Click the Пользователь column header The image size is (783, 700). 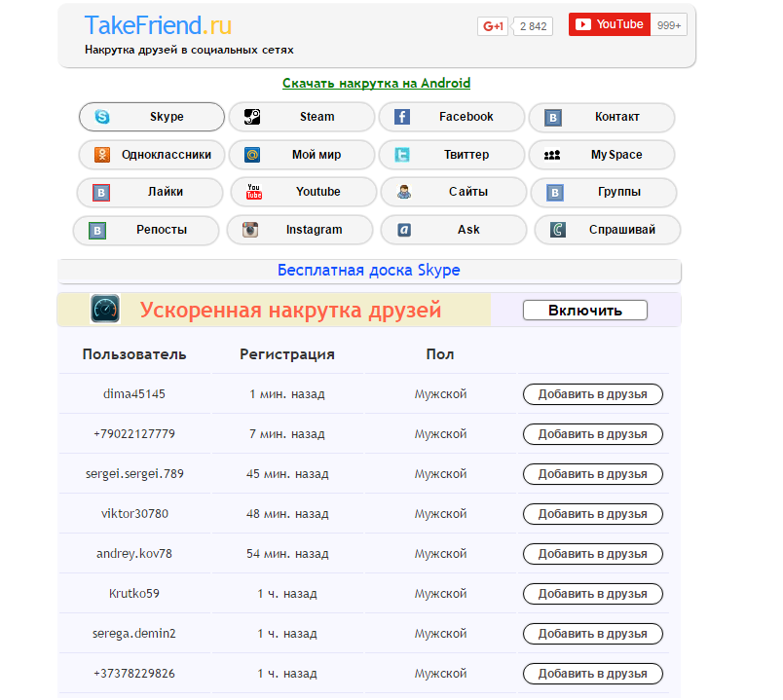point(134,354)
